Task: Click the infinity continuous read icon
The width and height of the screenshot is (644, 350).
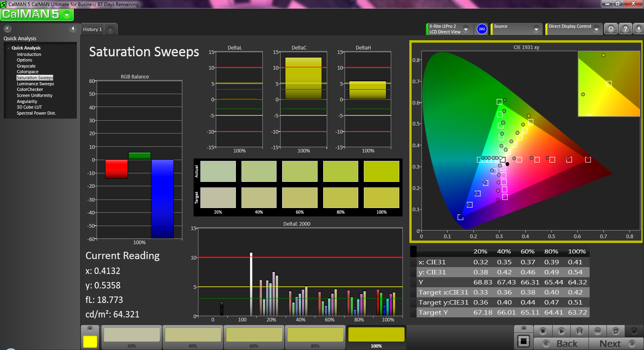Action: 598,331
